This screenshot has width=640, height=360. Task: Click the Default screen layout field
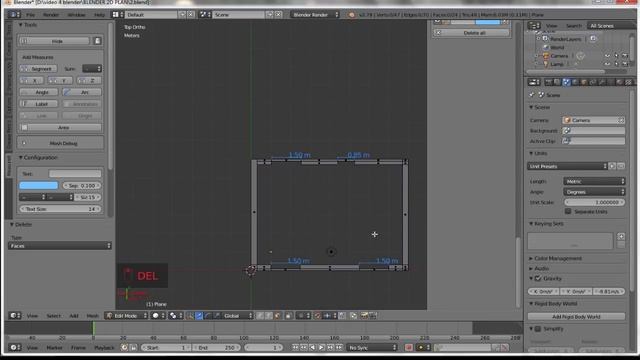coord(152,15)
